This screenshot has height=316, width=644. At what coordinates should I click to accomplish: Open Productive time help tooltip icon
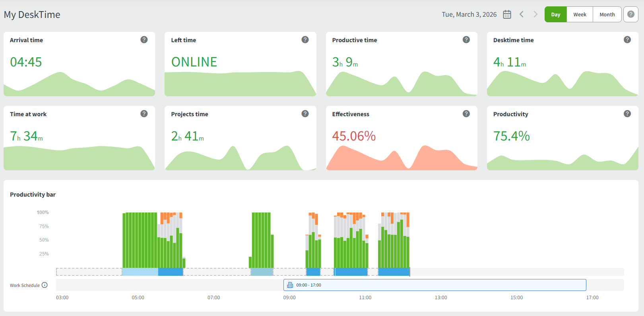point(466,40)
